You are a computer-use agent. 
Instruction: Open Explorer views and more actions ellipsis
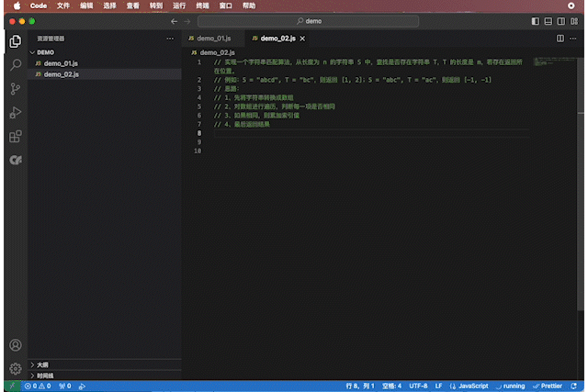click(170, 39)
